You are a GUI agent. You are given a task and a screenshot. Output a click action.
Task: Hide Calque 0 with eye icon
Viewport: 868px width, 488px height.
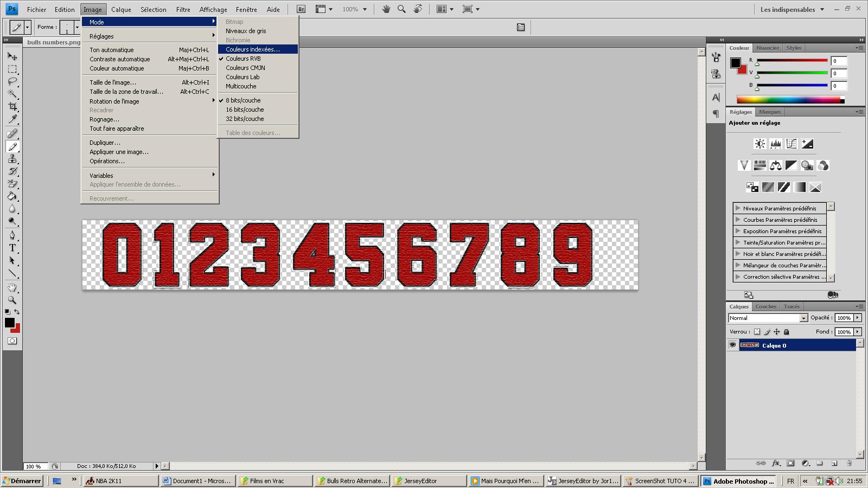click(x=732, y=345)
